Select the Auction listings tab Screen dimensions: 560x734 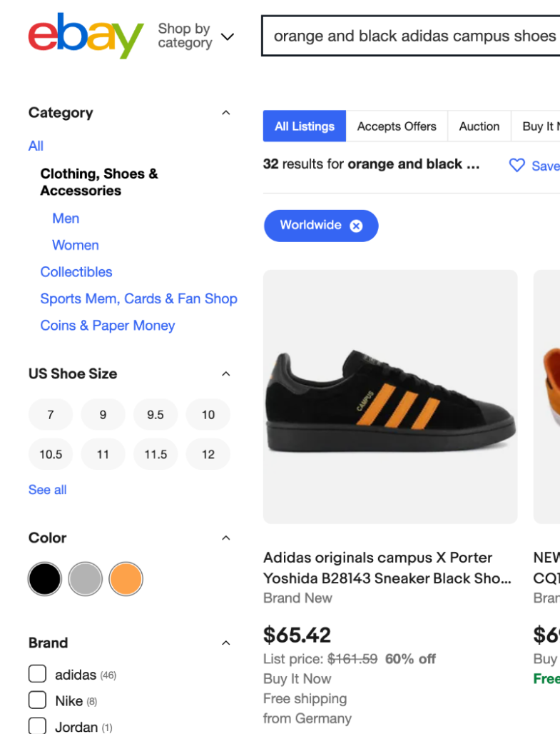479,126
